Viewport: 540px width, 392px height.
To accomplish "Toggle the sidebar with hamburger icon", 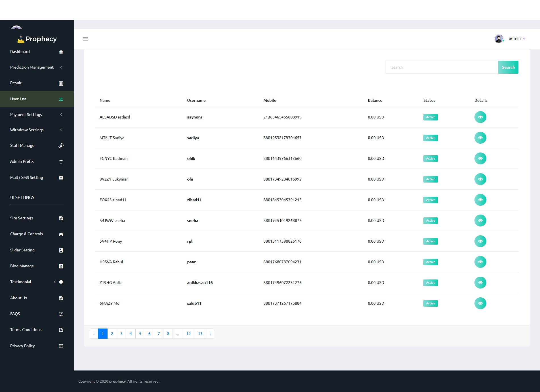I will pyautogui.click(x=85, y=39).
